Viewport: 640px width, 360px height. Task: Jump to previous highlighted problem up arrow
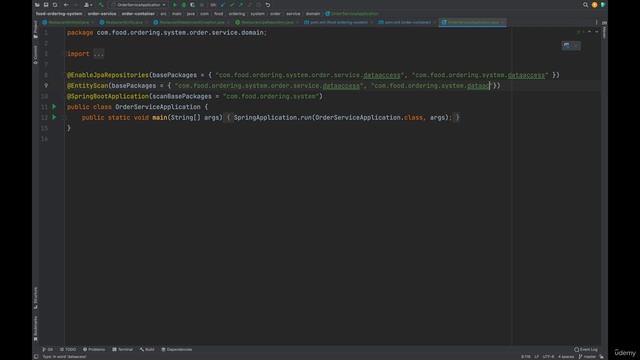pos(589,32)
